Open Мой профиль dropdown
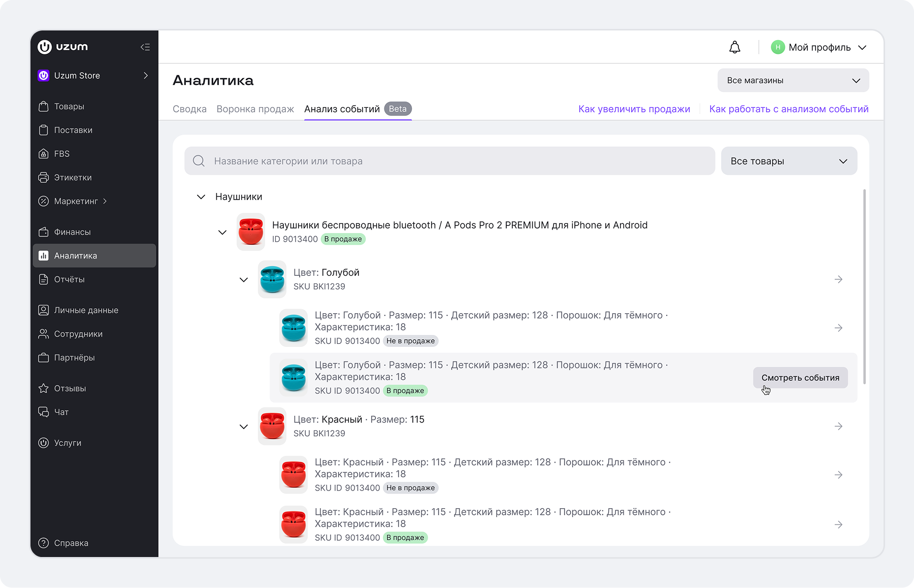Image resolution: width=914 pixels, height=588 pixels. click(x=819, y=47)
